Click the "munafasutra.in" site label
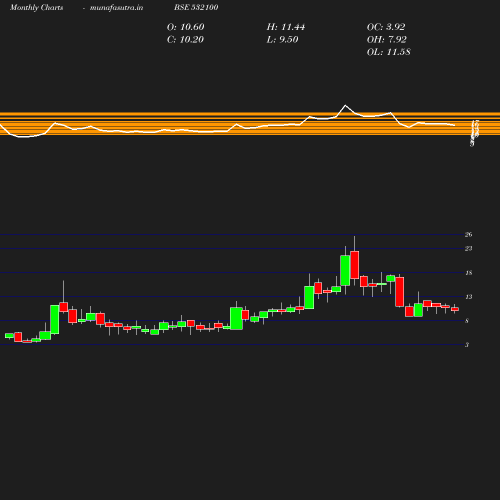Screen dimensions: 500x500 coord(116,7)
